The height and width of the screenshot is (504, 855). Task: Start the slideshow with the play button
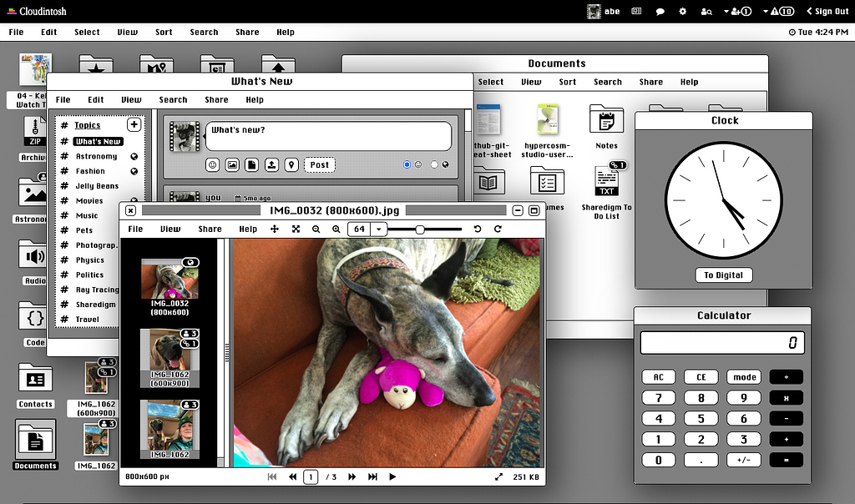392,476
